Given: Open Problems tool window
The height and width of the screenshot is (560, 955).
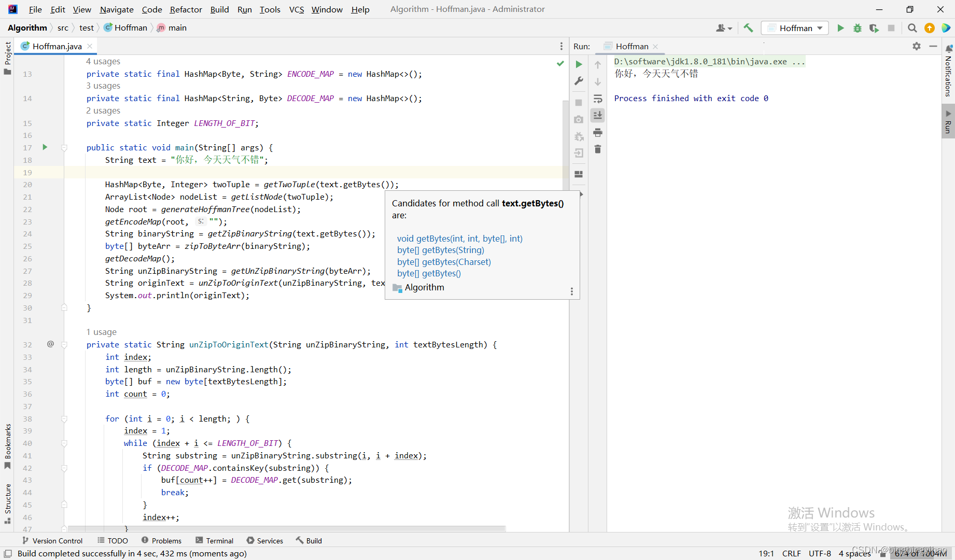Looking at the screenshot, I should pos(161,540).
